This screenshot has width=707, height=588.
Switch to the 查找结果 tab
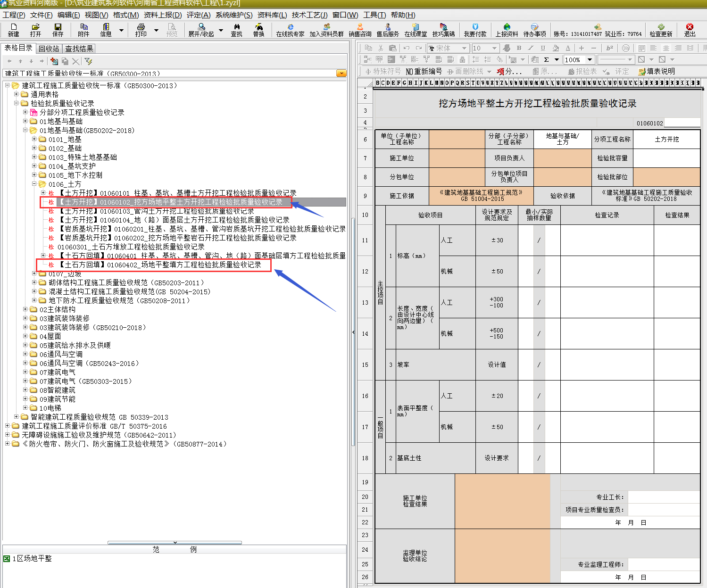click(79, 49)
